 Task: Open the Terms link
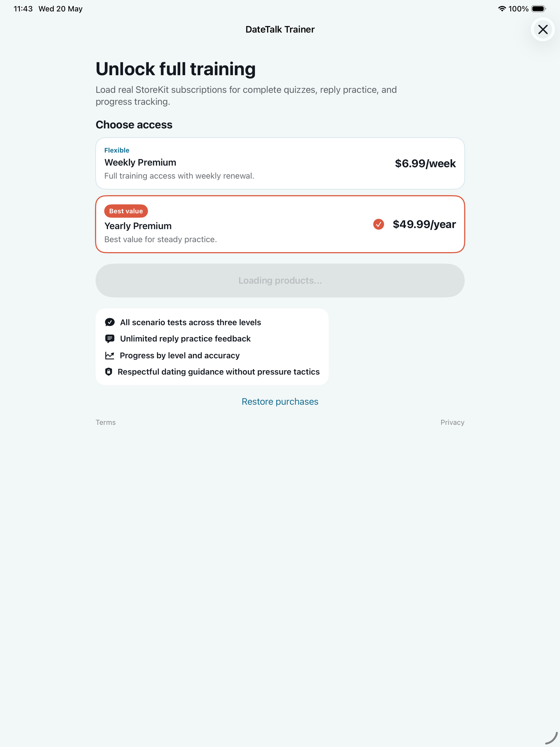[106, 422]
